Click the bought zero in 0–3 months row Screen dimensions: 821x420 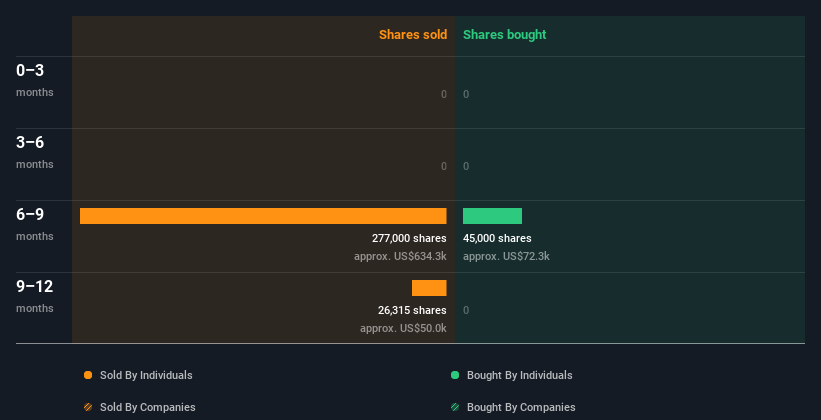tap(466, 94)
